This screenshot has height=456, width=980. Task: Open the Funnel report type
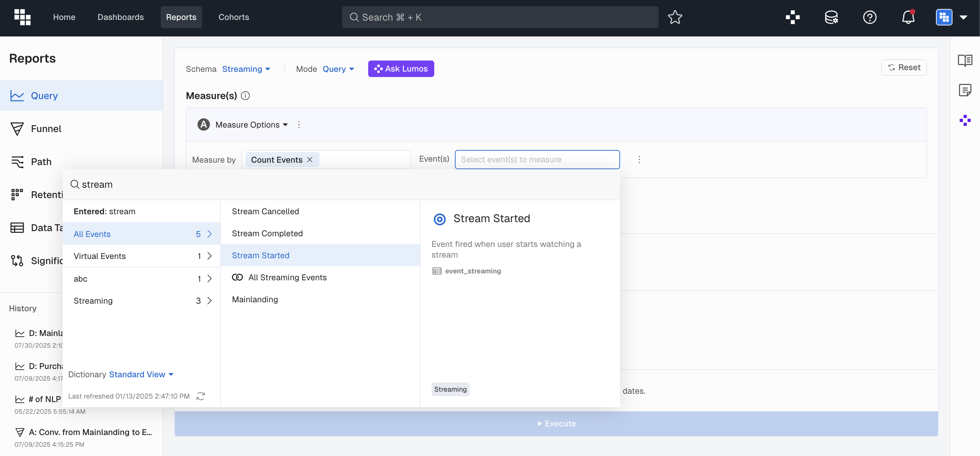click(46, 129)
